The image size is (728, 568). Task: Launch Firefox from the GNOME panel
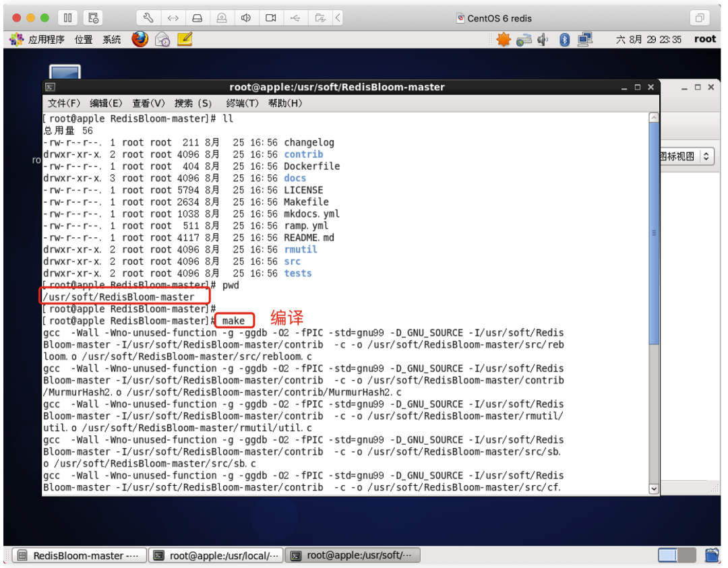point(140,40)
